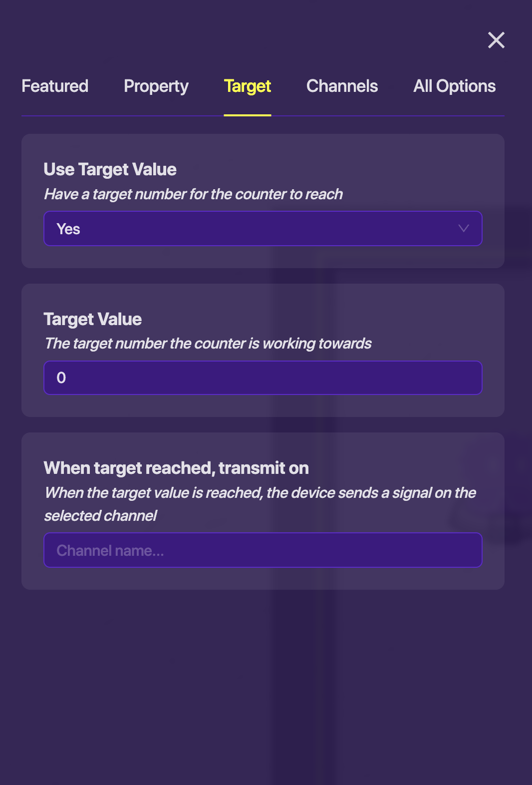Go to the Channels tab
This screenshot has width=532, height=785.
(342, 86)
